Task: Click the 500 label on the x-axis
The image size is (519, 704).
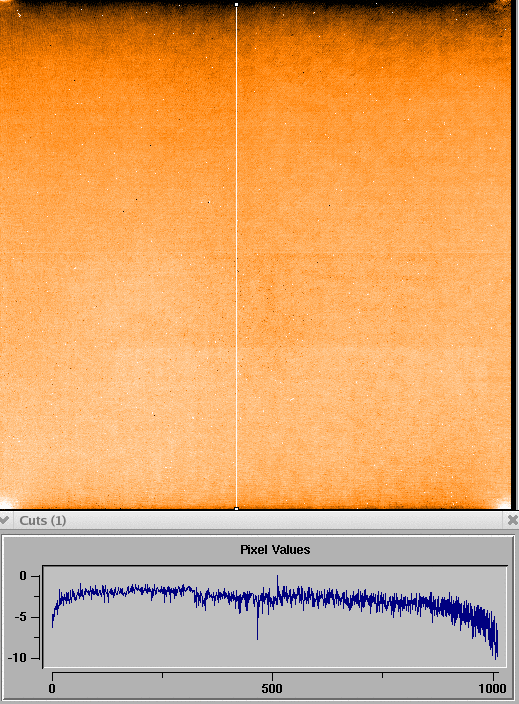Action: (272, 689)
